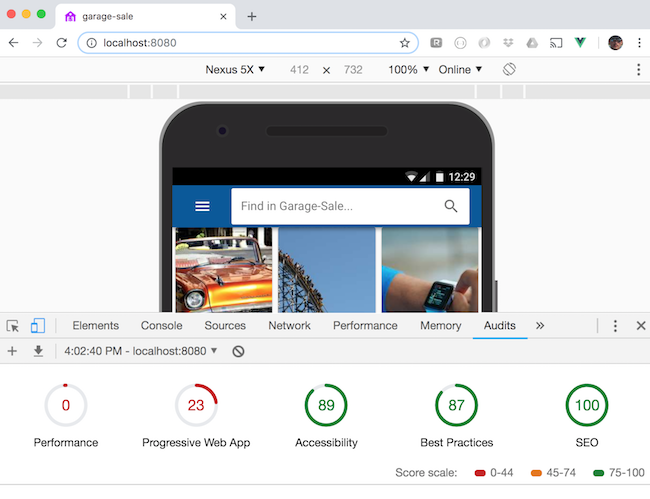Open the Vue devtools extension icon
The width and height of the screenshot is (650, 499).
coord(580,43)
